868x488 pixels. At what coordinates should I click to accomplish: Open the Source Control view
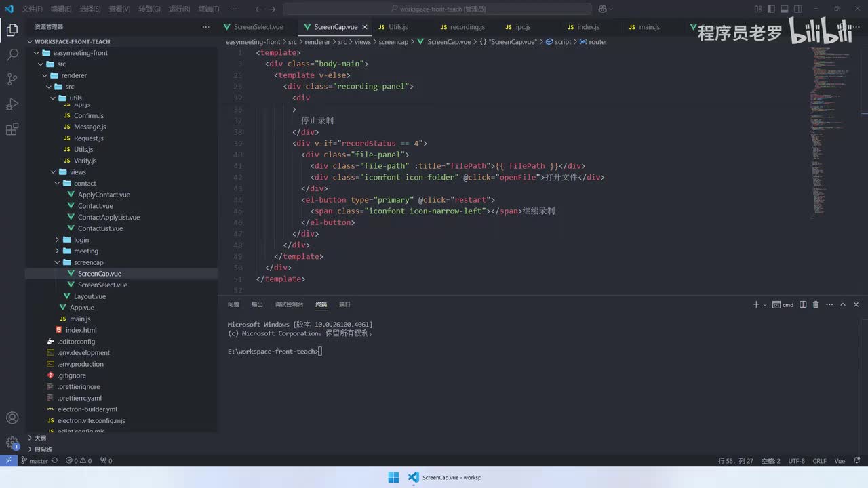pyautogui.click(x=12, y=79)
